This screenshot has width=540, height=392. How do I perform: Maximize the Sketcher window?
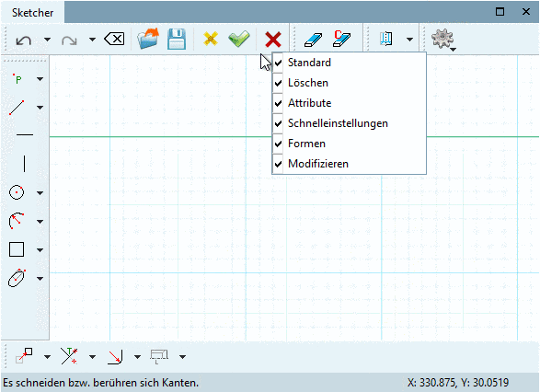500,12
